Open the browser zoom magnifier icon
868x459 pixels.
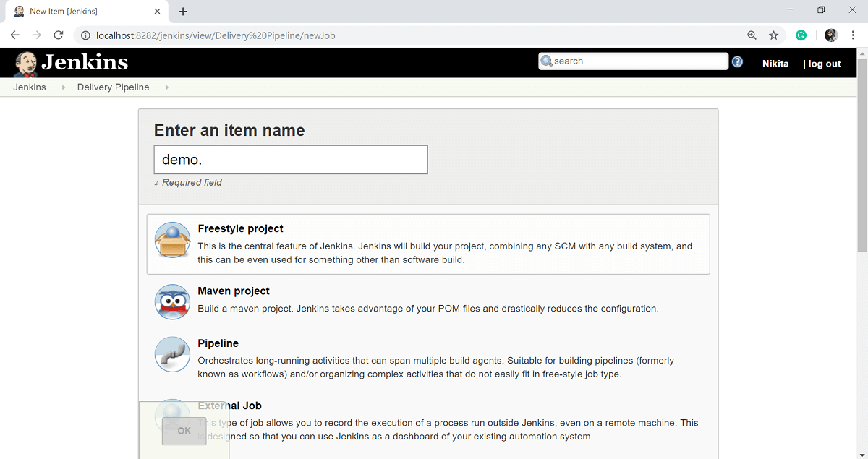click(x=752, y=35)
